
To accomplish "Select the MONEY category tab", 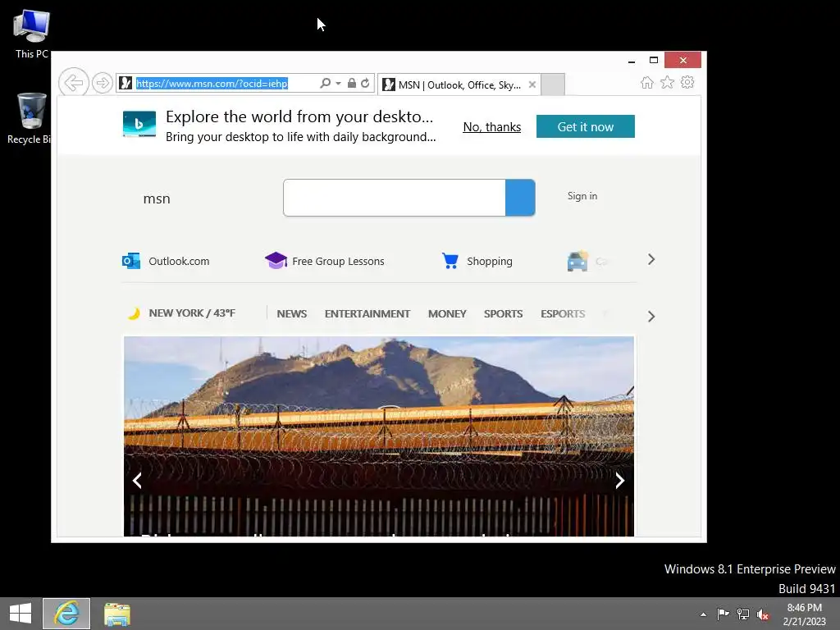I will pyautogui.click(x=447, y=314).
